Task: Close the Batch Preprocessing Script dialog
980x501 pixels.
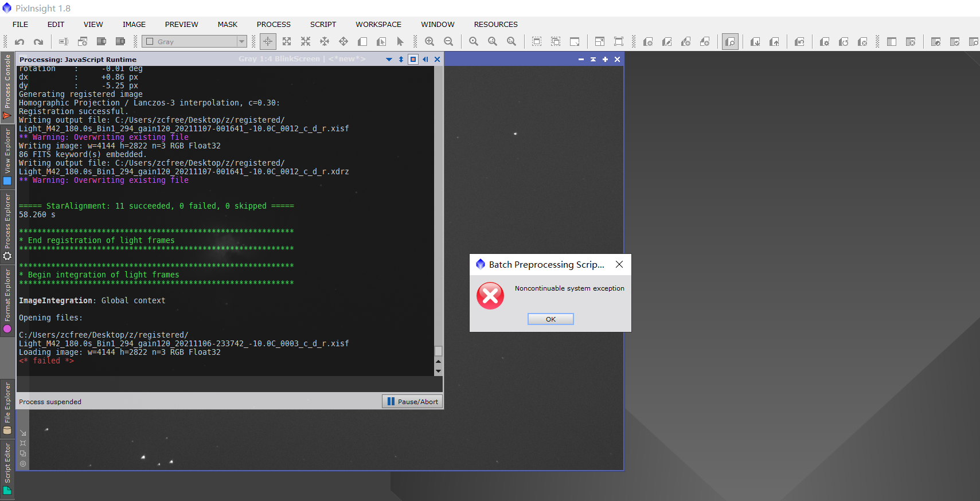Action: [x=619, y=264]
